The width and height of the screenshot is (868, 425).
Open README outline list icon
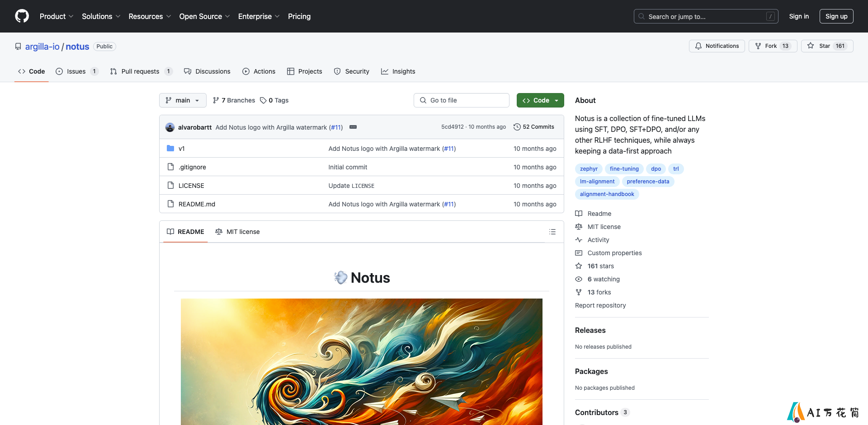click(552, 232)
